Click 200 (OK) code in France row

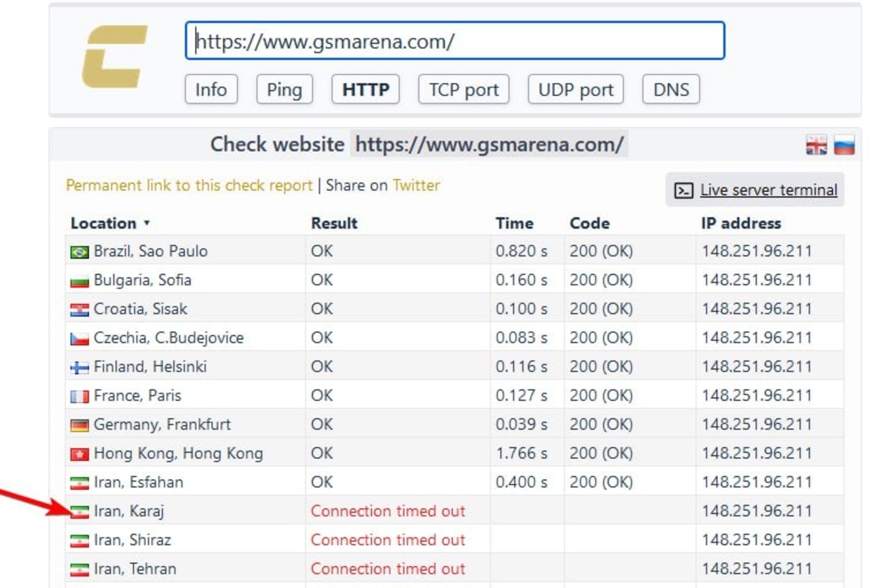(601, 395)
